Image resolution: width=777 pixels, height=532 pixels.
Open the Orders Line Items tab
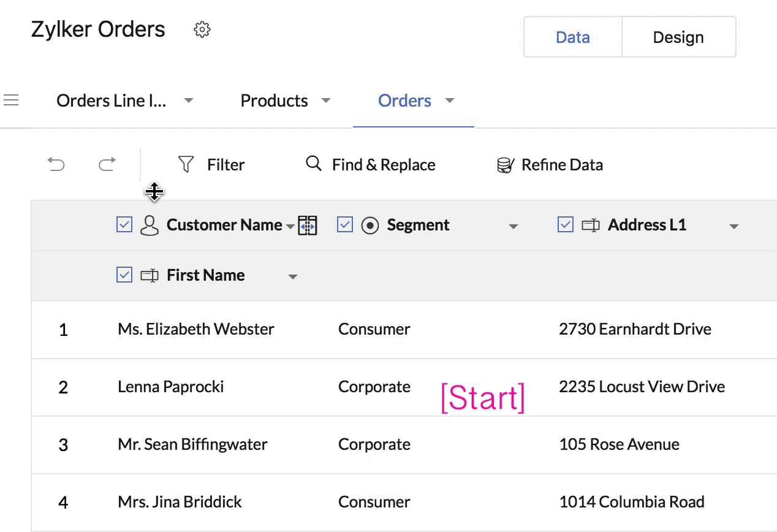pos(112,101)
